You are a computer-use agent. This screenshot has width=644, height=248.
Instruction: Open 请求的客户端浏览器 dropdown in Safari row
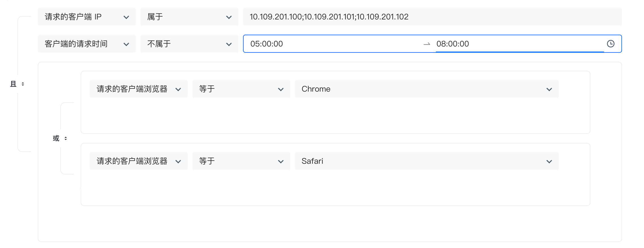[x=138, y=161]
